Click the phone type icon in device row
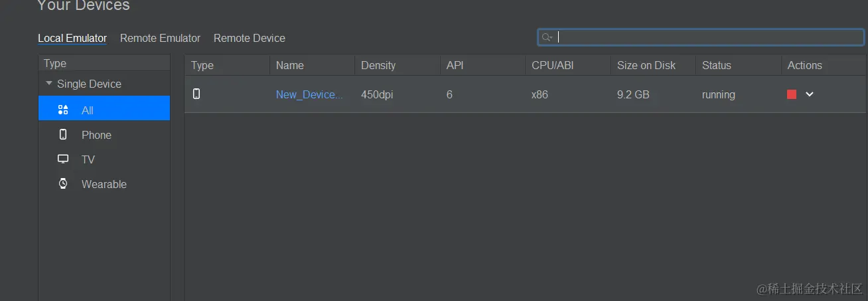The height and width of the screenshot is (301, 868). coord(196,94)
